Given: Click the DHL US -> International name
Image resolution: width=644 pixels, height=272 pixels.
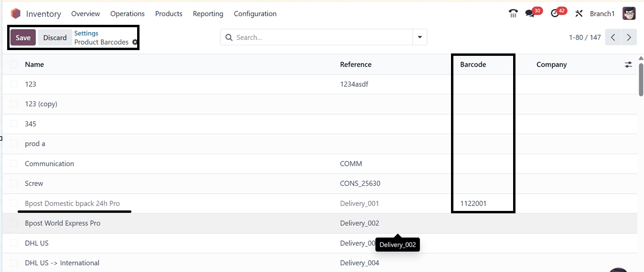Looking at the screenshot, I should [62, 263].
